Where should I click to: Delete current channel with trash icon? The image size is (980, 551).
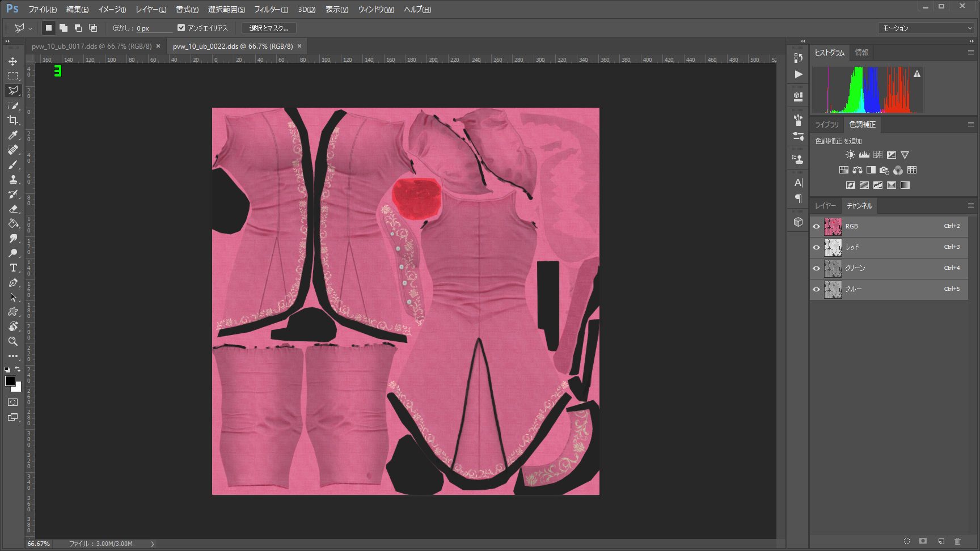point(957,541)
